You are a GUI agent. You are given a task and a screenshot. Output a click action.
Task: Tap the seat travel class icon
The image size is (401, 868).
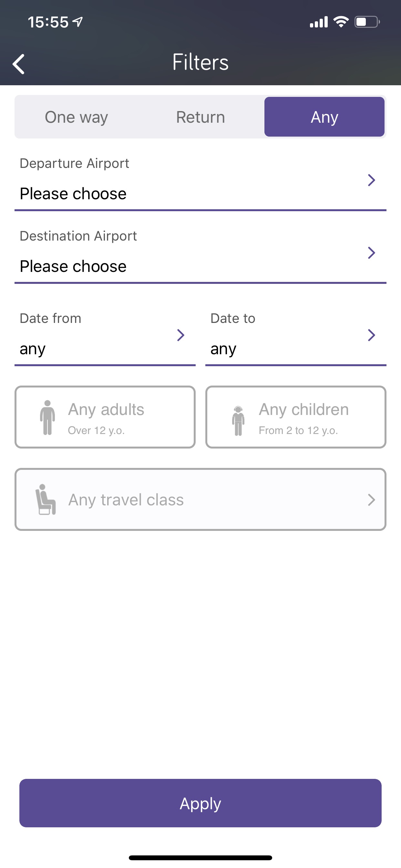46,499
